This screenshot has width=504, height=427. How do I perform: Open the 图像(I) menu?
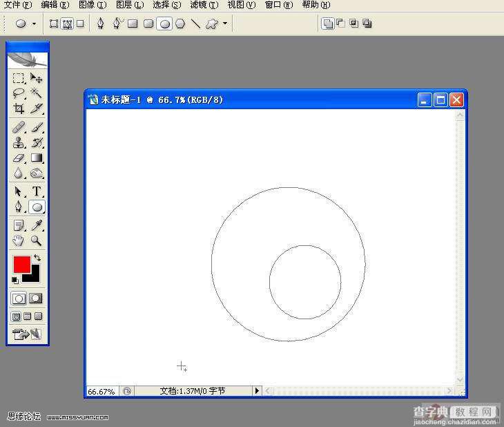[93, 5]
